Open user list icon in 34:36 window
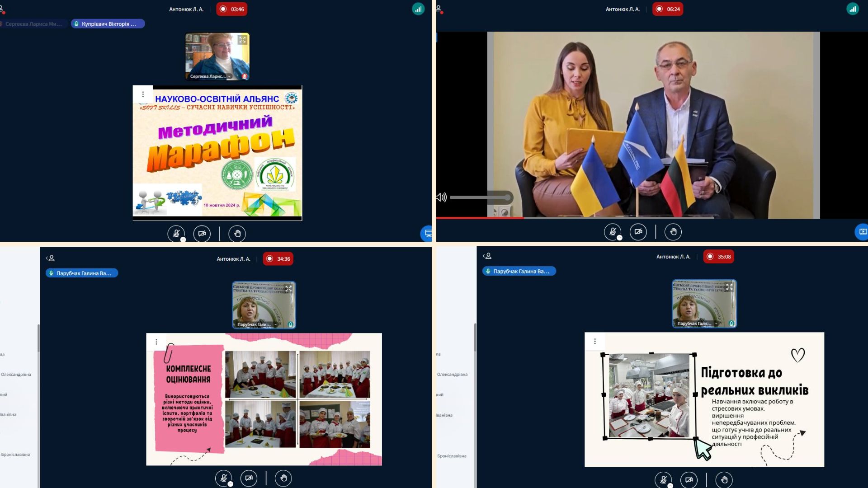 click(x=50, y=258)
